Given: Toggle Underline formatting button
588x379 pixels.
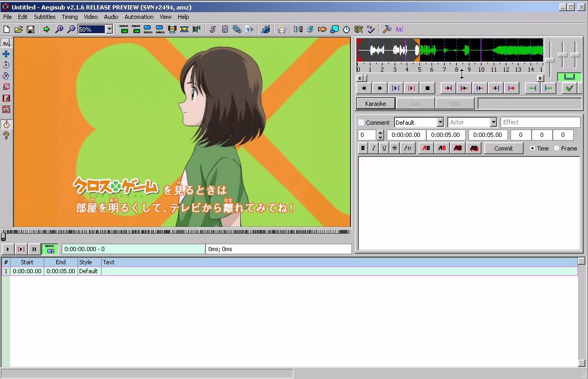Looking at the screenshot, I should [384, 148].
